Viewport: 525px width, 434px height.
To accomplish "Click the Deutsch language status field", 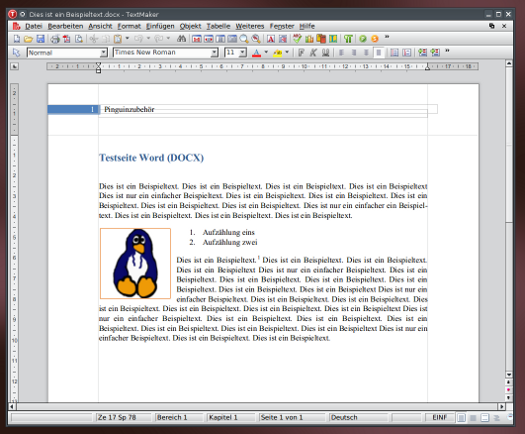I will point(359,417).
